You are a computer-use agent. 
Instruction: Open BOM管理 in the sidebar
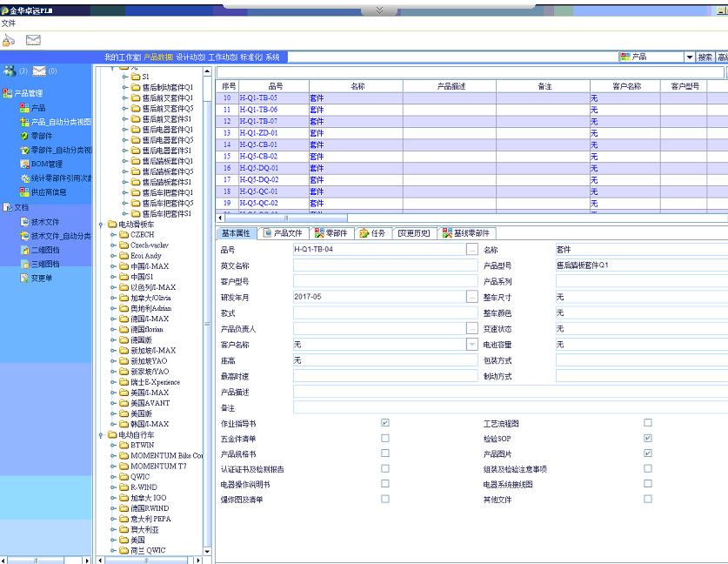click(46, 164)
